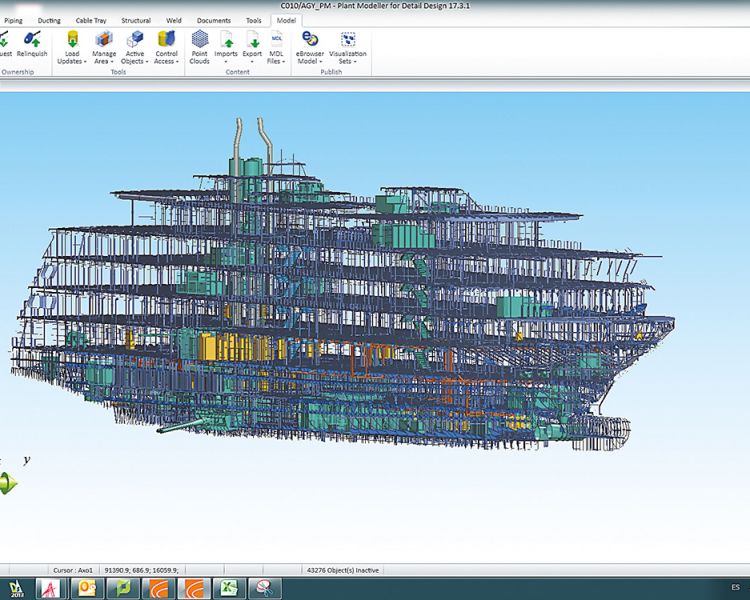Image resolution: width=750 pixels, height=600 pixels.
Task: Click the ES language indicator
Action: (x=735, y=587)
